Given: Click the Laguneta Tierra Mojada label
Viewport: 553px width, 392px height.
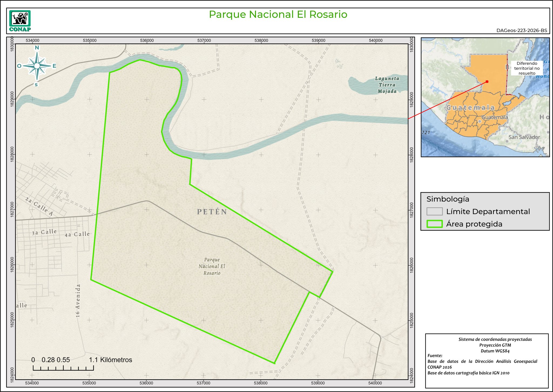Looking at the screenshot, I should (x=387, y=85).
